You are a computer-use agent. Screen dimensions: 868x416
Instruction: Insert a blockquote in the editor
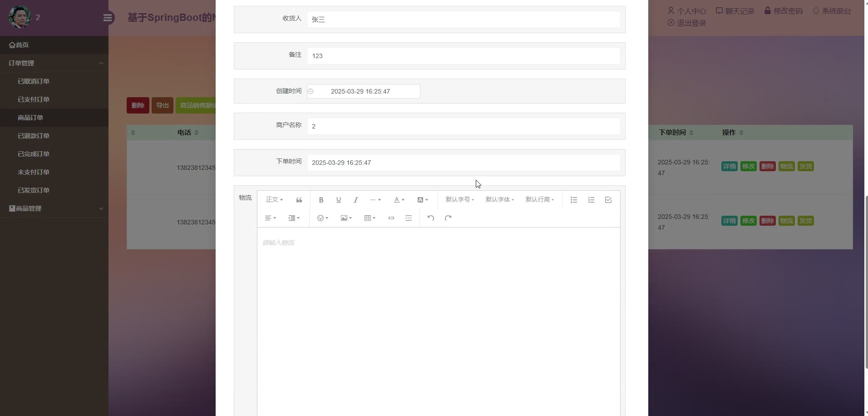click(x=299, y=200)
